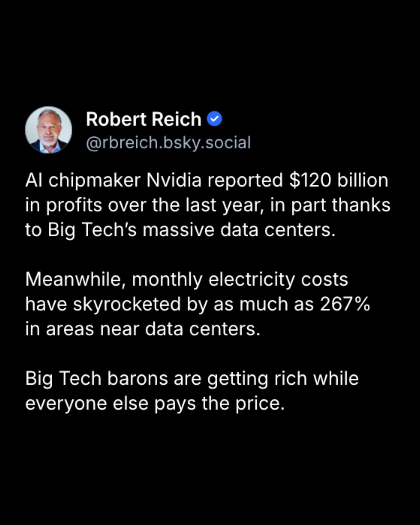Click "in part thanks" at end of second line
Image resolution: width=420 pixels, height=525 pixels.
[330, 205]
